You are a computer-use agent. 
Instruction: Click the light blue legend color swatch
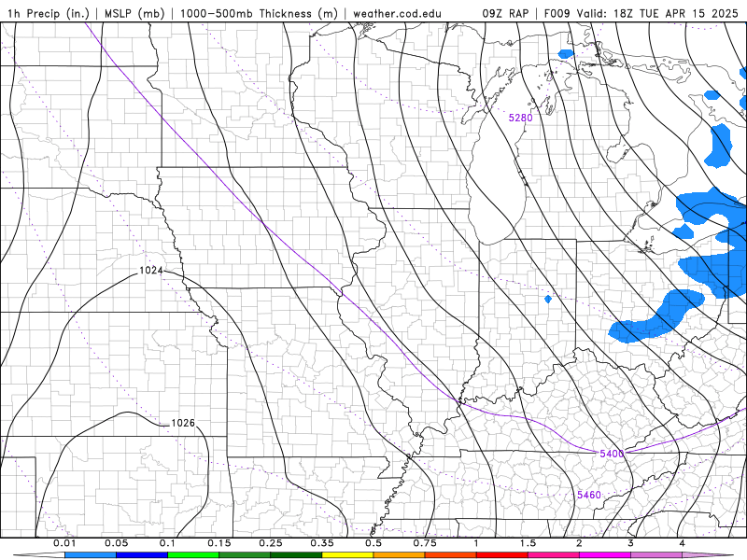coord(91,555)
